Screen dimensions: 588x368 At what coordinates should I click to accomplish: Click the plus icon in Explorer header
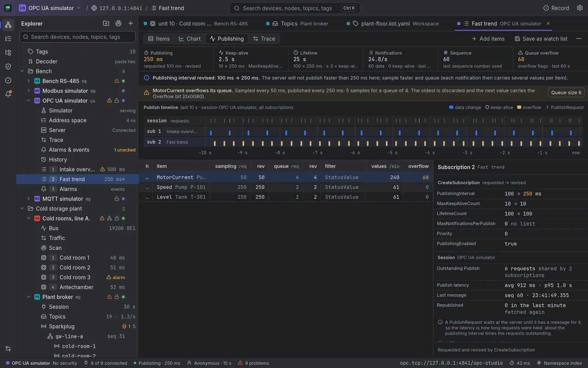(x=131, y=23)
